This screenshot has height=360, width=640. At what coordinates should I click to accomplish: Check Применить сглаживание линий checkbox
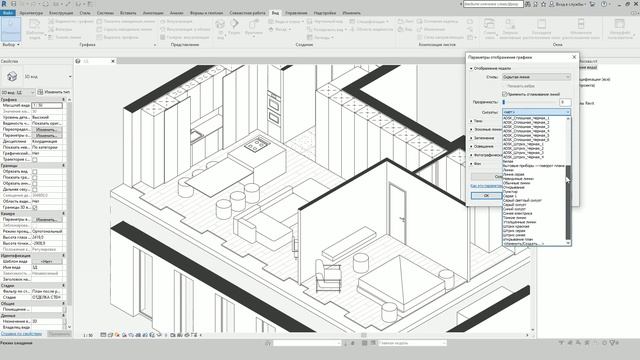(x=504, y=94)
